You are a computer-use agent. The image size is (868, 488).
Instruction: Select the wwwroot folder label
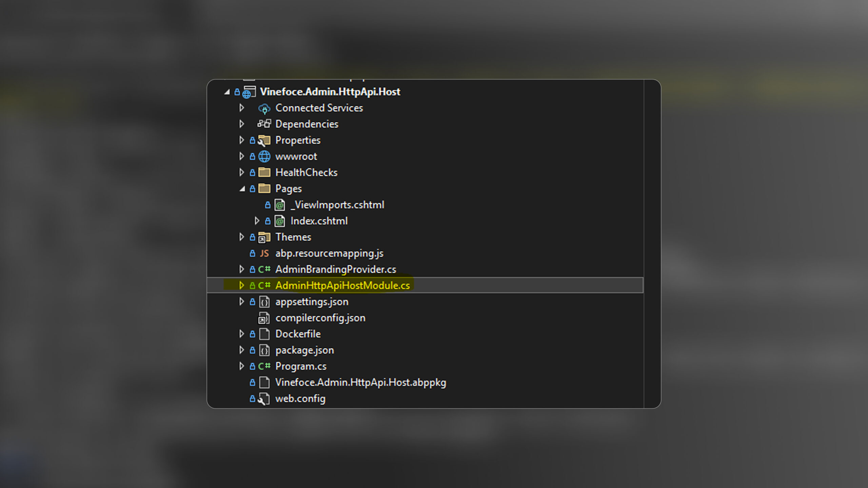[x=296, y=157]
